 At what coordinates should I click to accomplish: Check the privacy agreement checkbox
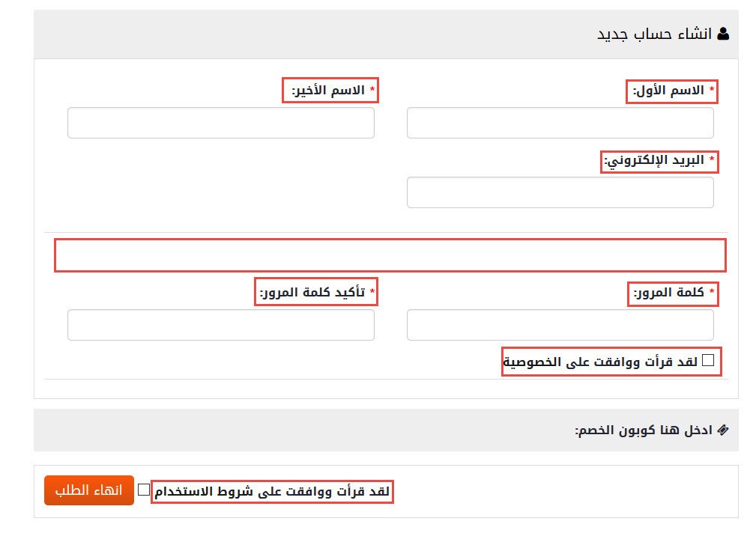coord(709,362)
